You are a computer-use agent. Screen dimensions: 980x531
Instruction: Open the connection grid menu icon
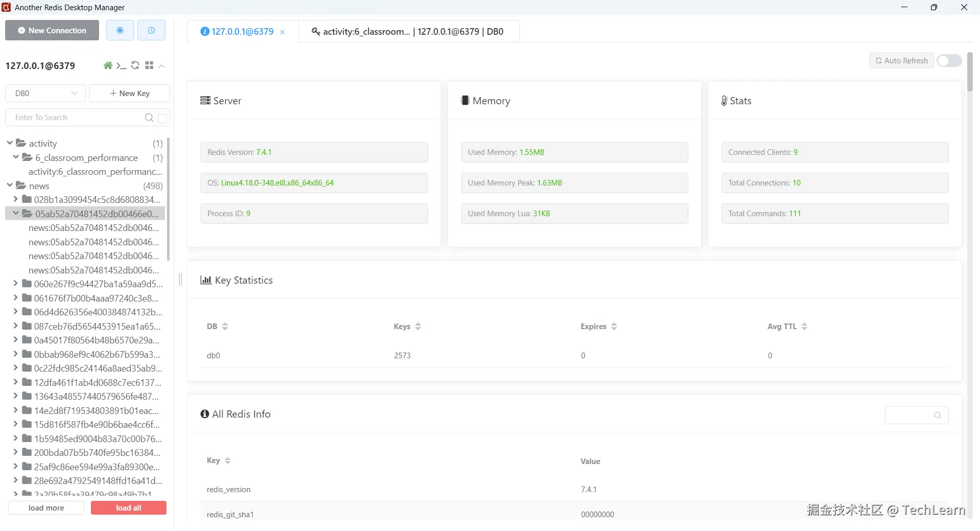(x=149, y=65)
